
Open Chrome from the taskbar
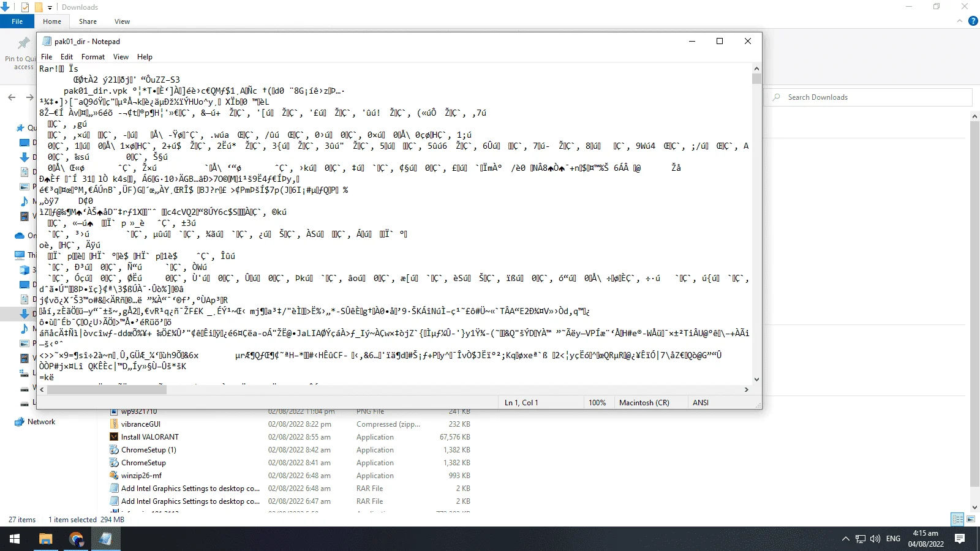pos(75,539)
